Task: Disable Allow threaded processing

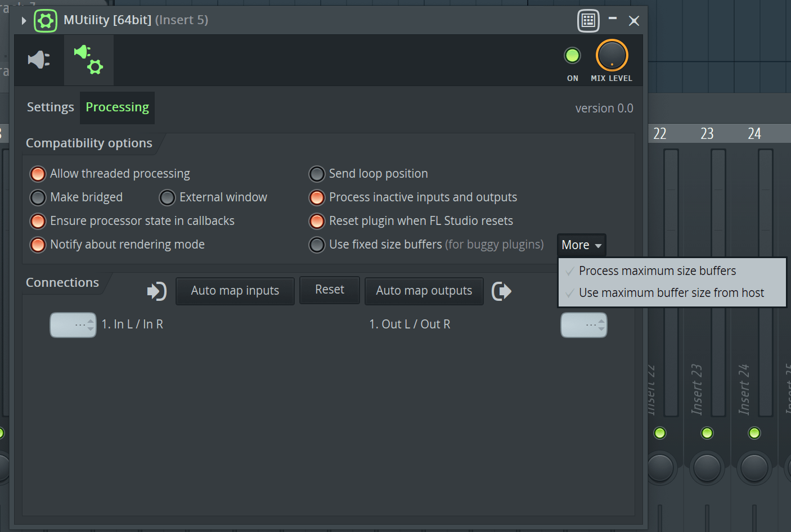Action: (38, 174)
